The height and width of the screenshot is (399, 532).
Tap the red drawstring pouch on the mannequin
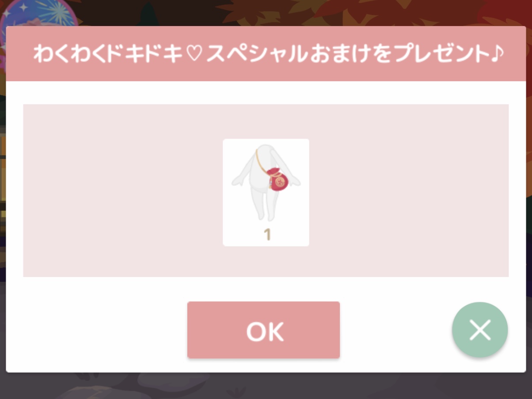pyautogui.click(x=278, y=180)
